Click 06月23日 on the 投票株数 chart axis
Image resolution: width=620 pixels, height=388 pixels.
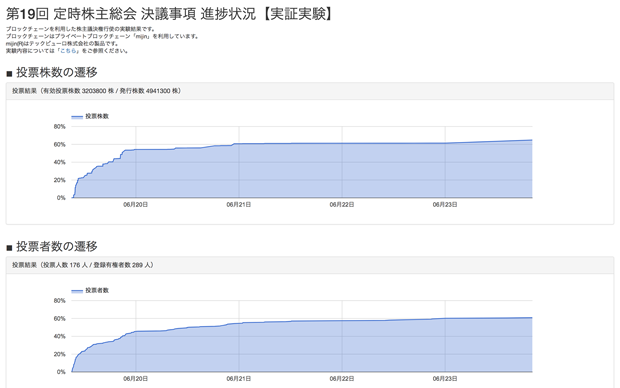click(x=445, y=205)
